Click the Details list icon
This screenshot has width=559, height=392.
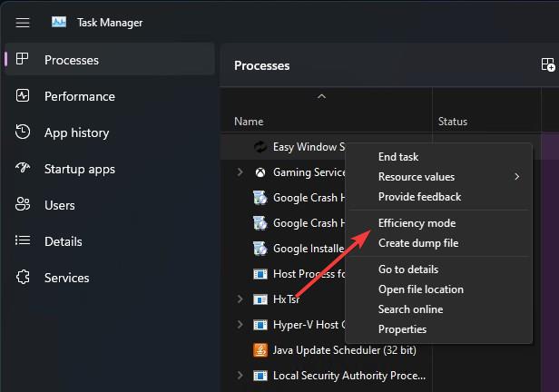(24, 241)
